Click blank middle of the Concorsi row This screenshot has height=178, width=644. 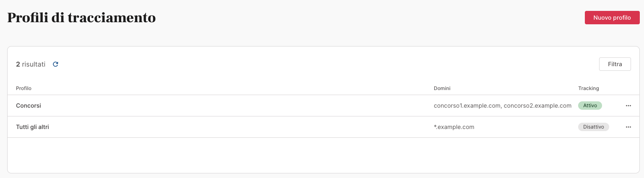point(235,106)
